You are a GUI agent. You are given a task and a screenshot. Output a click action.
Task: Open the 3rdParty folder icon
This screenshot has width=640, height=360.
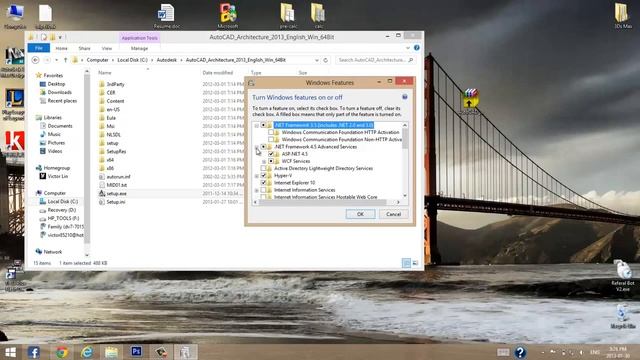102,84
